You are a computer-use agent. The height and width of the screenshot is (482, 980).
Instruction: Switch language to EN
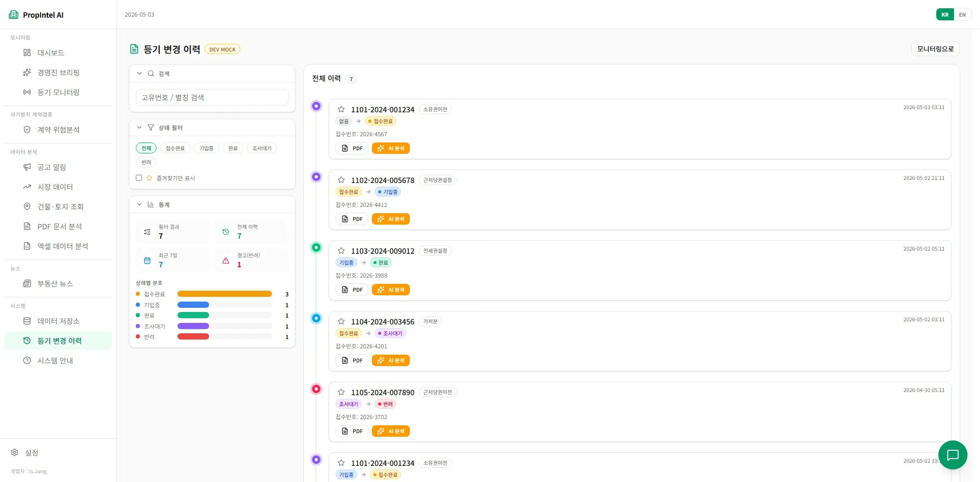[x=962, y=15]
